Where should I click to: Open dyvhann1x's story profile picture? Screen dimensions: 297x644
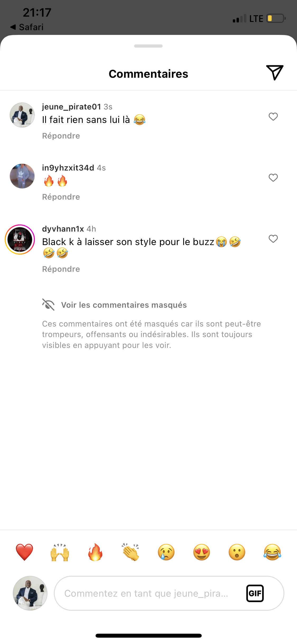coord(20,240)
